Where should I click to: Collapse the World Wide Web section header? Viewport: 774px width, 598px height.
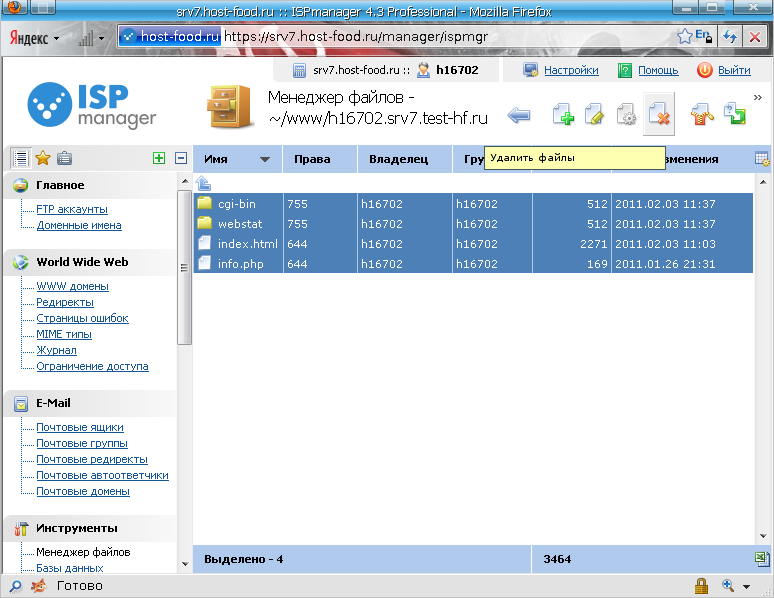(82, 262)
